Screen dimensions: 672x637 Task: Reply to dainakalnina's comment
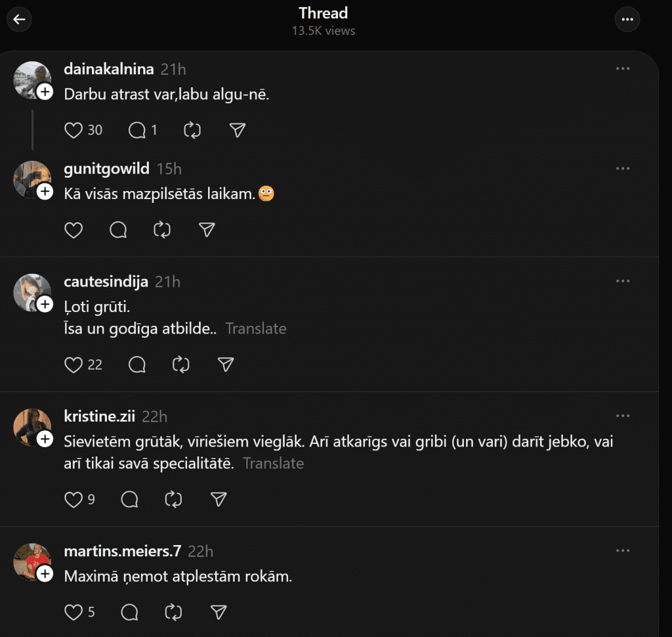pyautogui.click(x=136, y=130)
